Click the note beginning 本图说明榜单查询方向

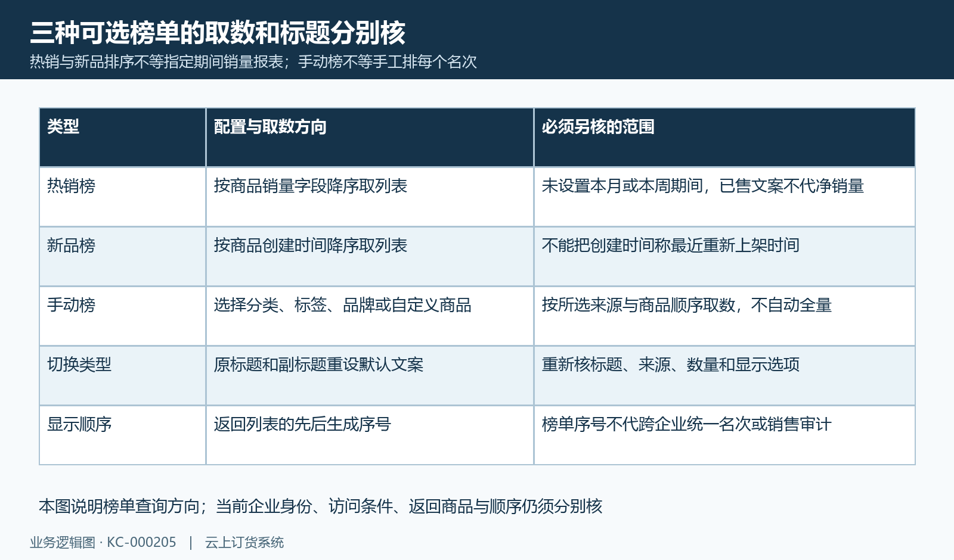pyautogui.click(x=321, y=506)
